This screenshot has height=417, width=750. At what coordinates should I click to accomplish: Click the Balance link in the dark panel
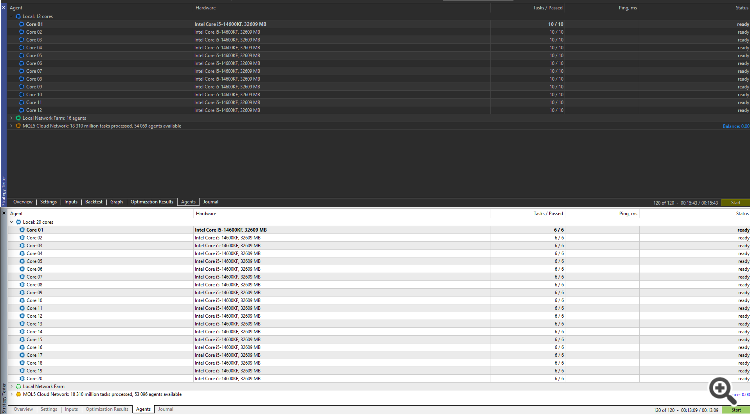tap(736, 126)
